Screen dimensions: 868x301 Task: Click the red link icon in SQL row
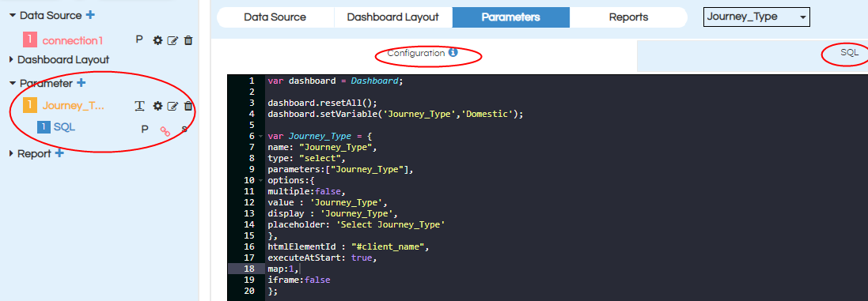coord(165,131)
